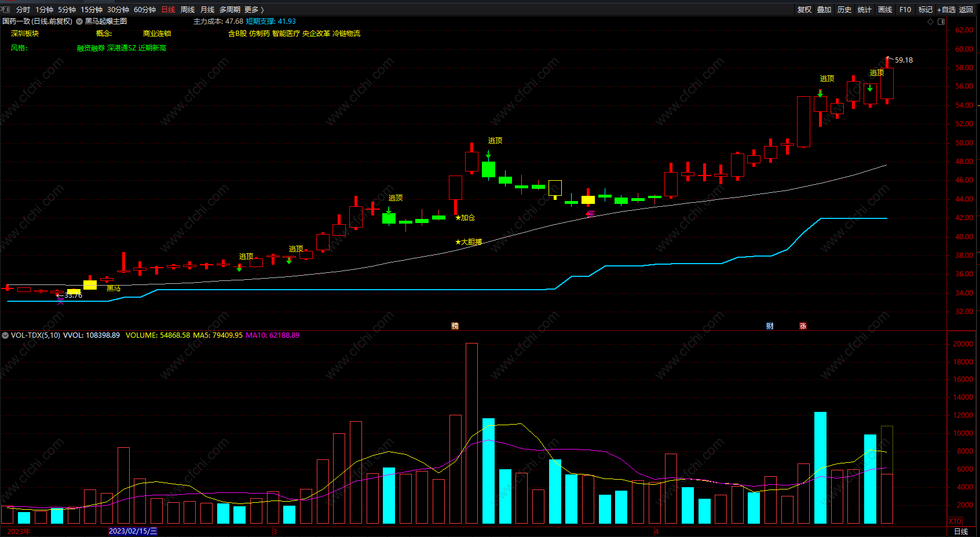Click the 2023/02/15/三 date marker
The width and height of the screenshot is (980, 537).
click(x=133, y=531)
